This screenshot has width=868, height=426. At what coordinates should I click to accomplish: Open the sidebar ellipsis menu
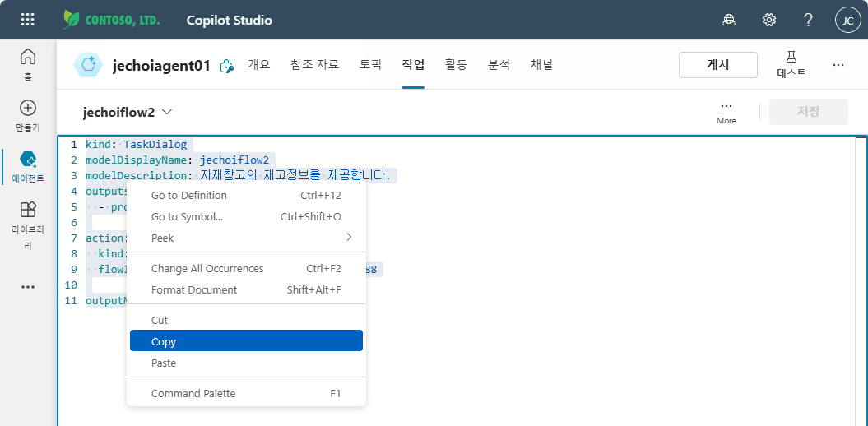click(x=28, y=287)
